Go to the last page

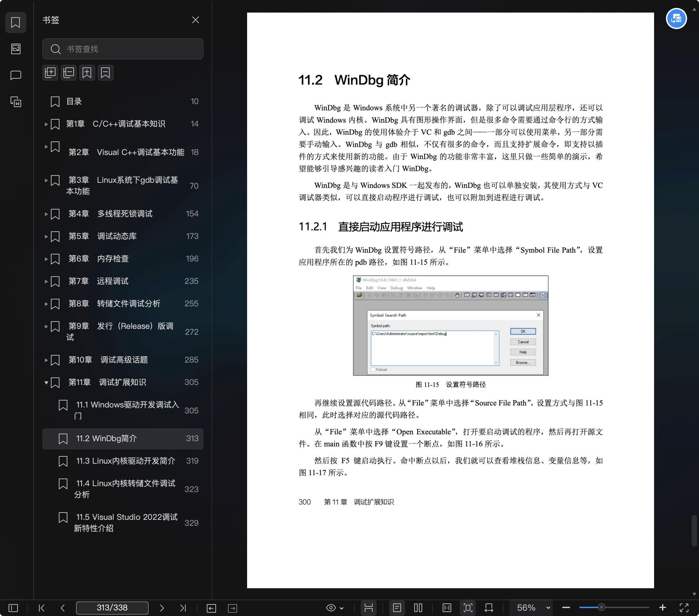pos(183,608)
